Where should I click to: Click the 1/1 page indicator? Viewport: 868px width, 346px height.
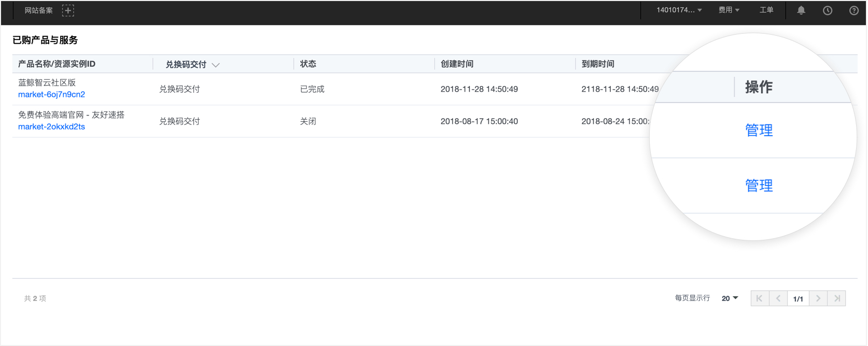tap(798, 299)
